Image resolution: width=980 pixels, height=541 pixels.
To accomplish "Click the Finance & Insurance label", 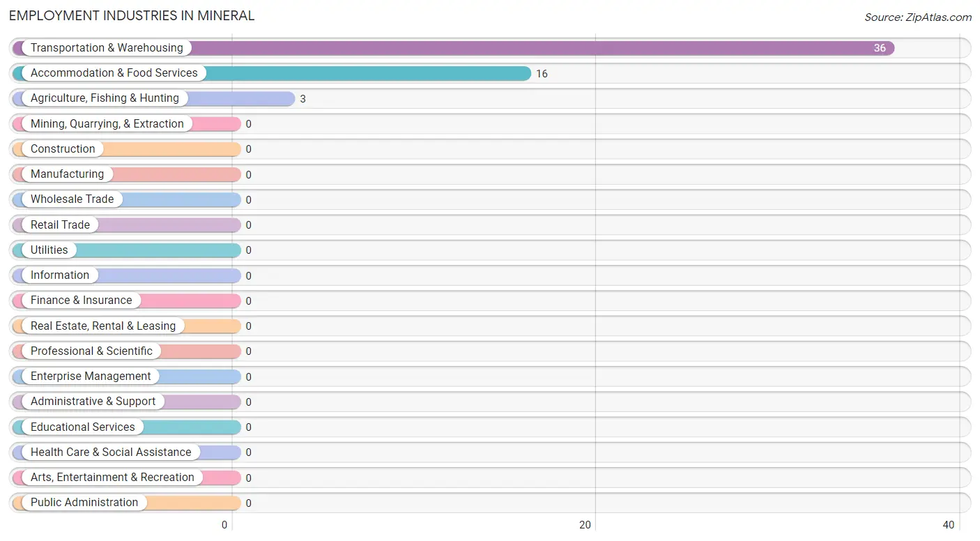I will 82,300.
